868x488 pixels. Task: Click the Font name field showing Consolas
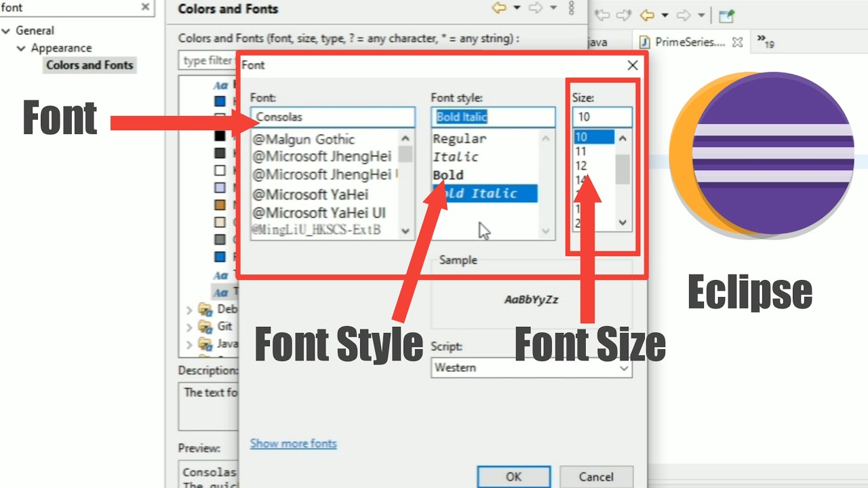(x=333, y=117)
